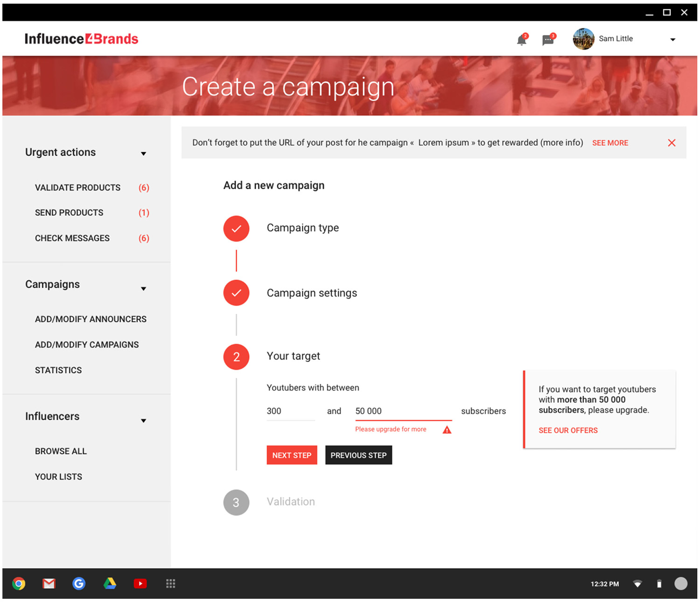Viewport: 700px width, 602px height.
Task: Click the Campaign settings step label
Action: click(x=312, y=293)
